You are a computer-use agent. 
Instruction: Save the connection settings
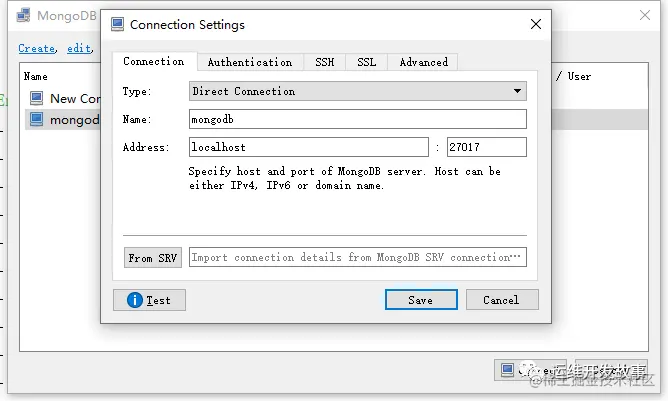click(421, 300)
